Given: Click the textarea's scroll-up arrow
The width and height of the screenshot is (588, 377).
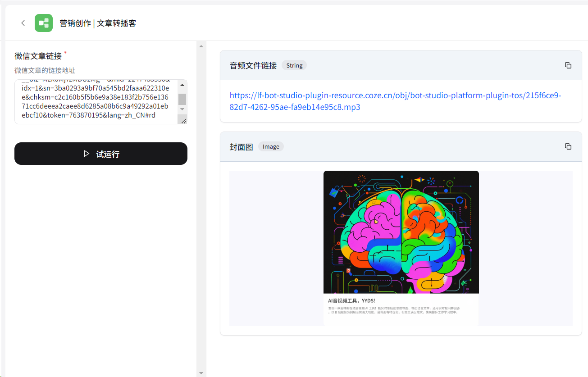Looking at the screenshot, I should pos(182,85).
